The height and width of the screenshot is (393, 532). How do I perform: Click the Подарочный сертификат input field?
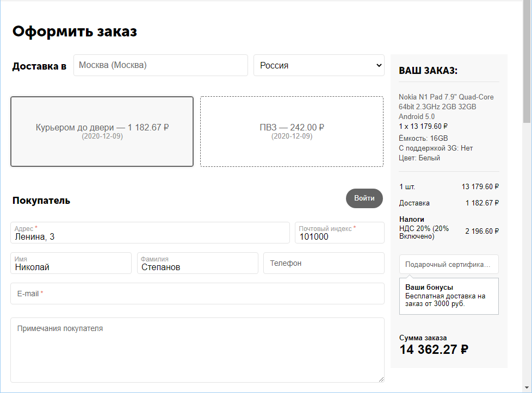(x=449, y=264)
